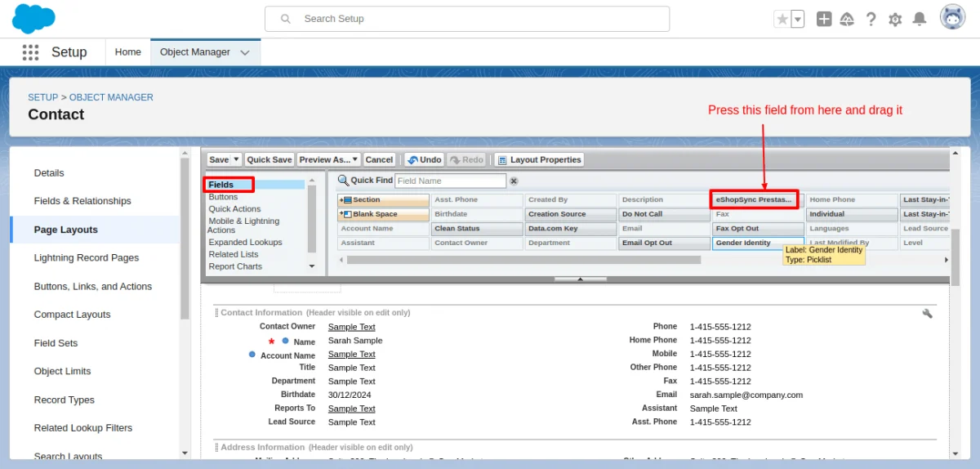This screenshot has width=980, height=469.
Task: Click the favorites star icon
Action: click(x=782, y=20)
